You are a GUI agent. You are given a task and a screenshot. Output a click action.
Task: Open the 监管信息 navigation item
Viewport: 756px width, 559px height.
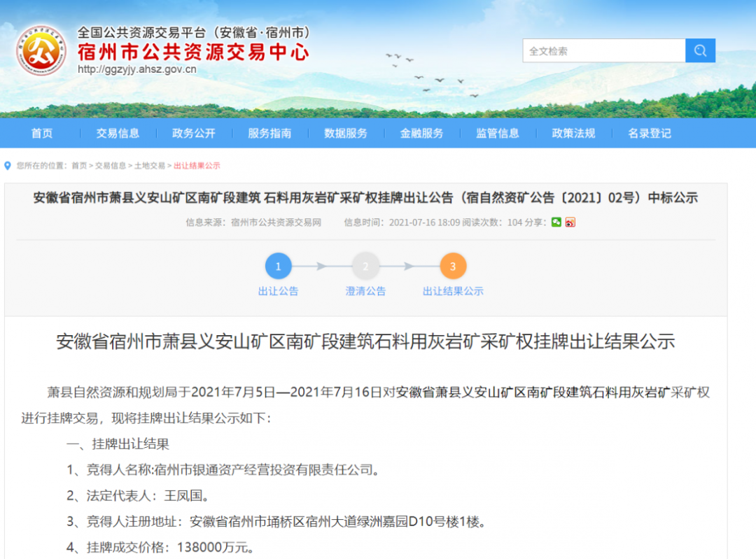pos(498,133)
